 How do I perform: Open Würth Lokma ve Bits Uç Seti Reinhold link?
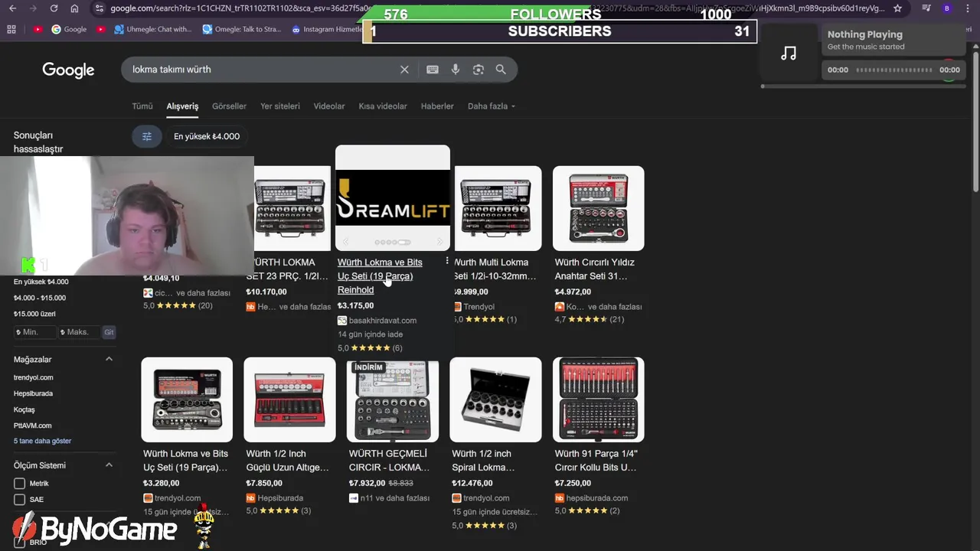[x=380, y=275]
